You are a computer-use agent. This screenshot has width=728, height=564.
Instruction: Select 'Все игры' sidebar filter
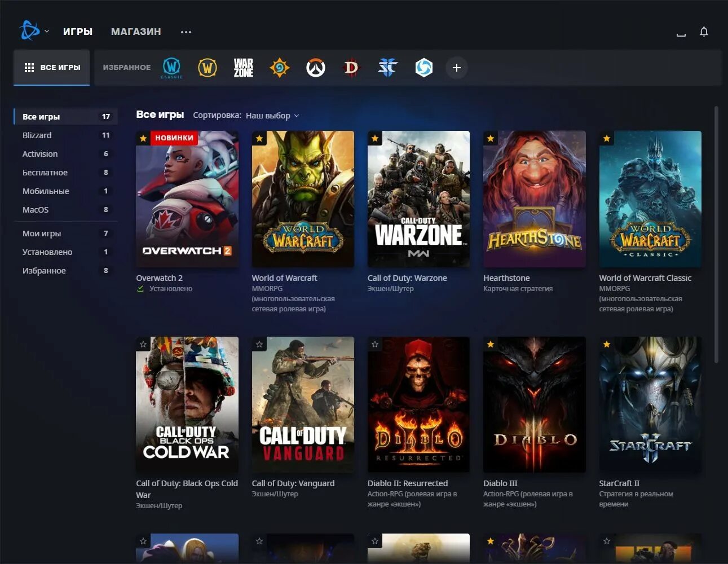pos(65,117)
